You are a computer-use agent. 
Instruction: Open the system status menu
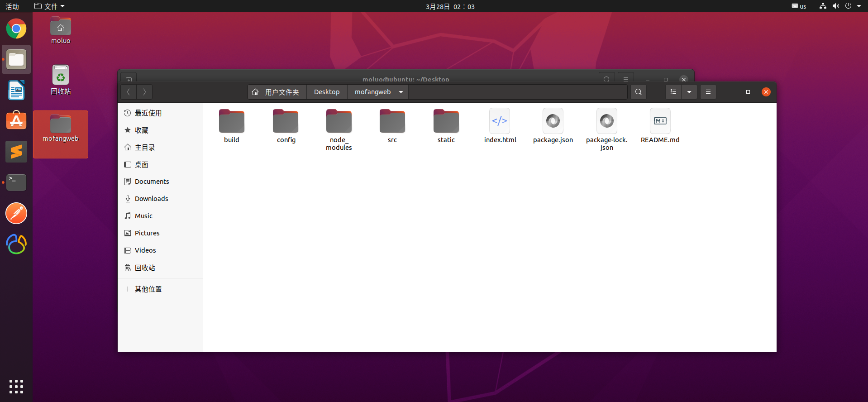coord(841,6)
